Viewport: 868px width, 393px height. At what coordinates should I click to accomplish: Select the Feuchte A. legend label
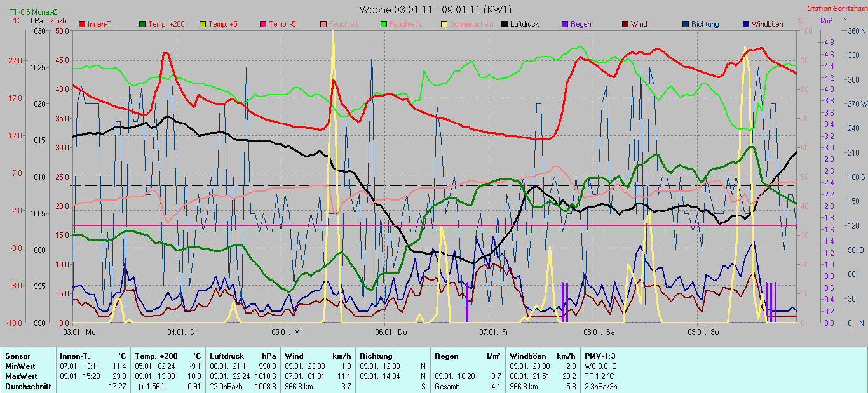tap(405, 24)
